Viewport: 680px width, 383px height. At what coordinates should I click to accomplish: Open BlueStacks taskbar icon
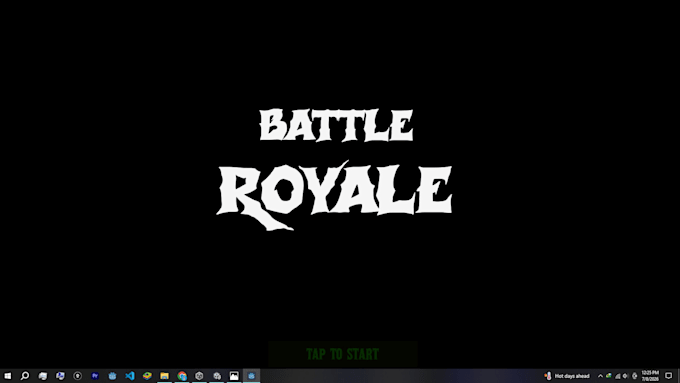pyautogui.click(x=147, y=376)
